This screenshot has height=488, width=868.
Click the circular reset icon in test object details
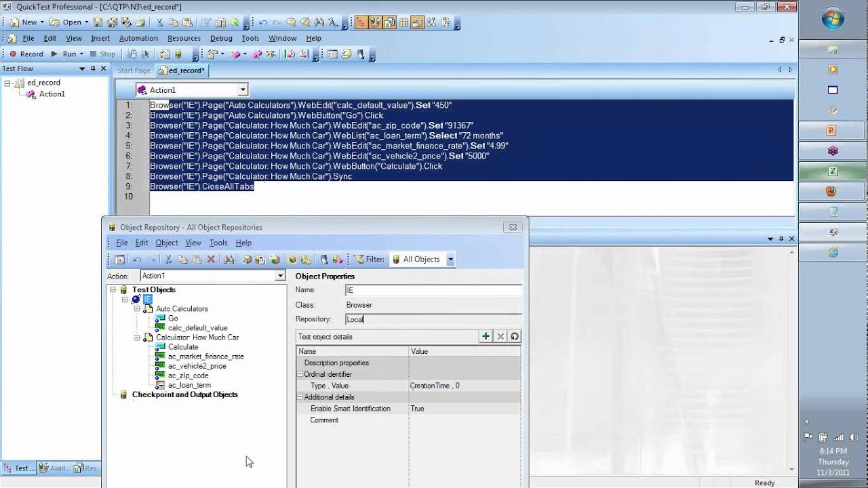pos(515,336)
